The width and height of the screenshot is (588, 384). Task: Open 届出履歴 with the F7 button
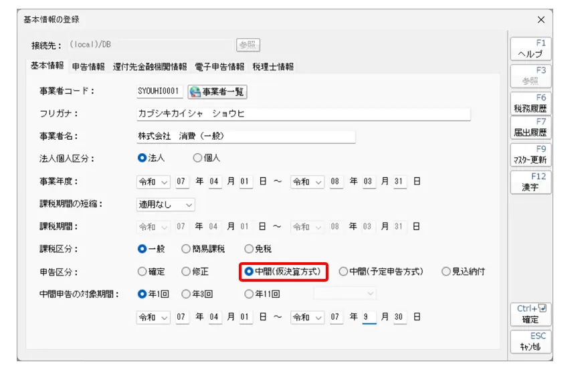530,127
